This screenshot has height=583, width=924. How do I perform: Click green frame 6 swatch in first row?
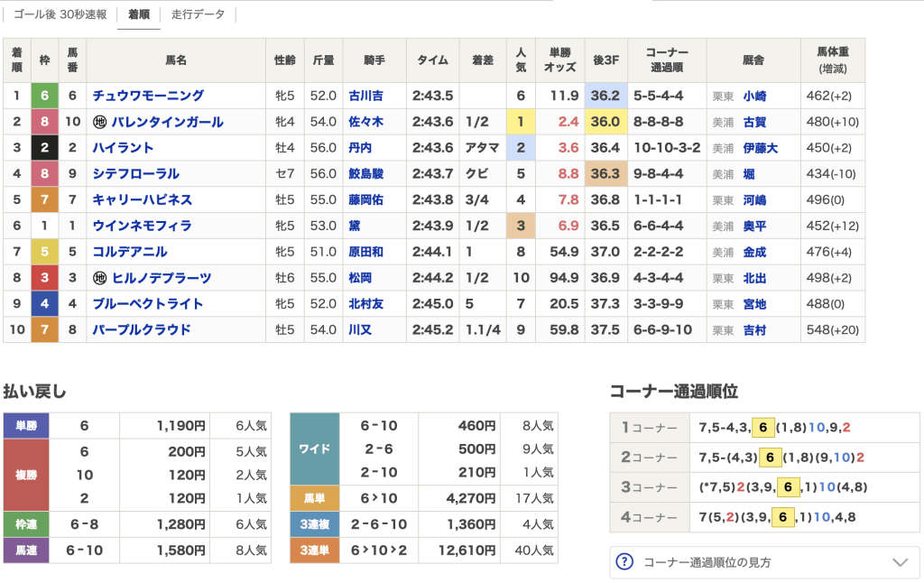(45, 96)
